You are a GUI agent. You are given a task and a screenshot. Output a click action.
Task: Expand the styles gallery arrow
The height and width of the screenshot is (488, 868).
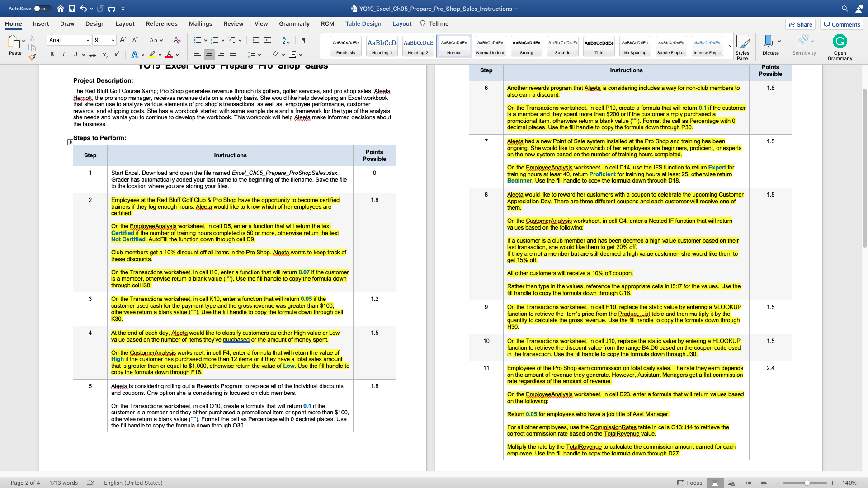(729, 46)
